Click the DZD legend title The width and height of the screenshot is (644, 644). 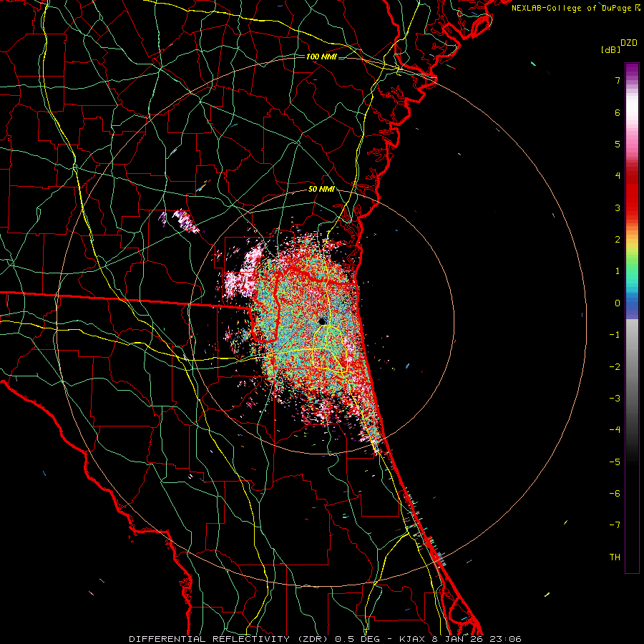coord(629,43)
